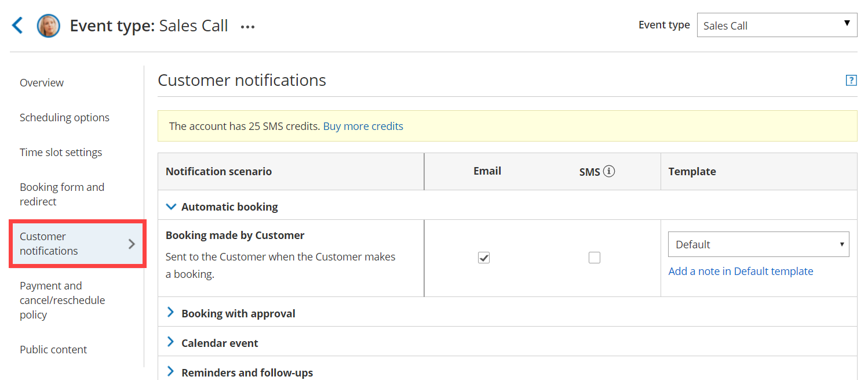Open the three-dot more options menu

(x=247, y=27)
